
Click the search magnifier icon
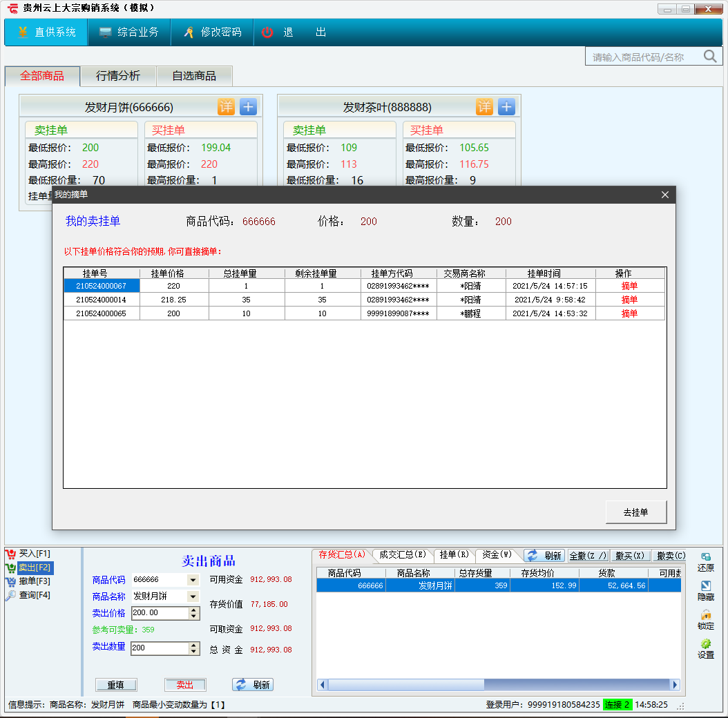point(710,57)
